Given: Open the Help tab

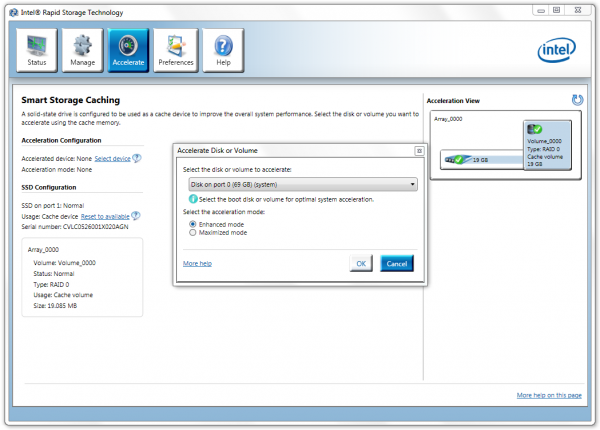Looking at the screenshot, I should [x=223, y=50].
